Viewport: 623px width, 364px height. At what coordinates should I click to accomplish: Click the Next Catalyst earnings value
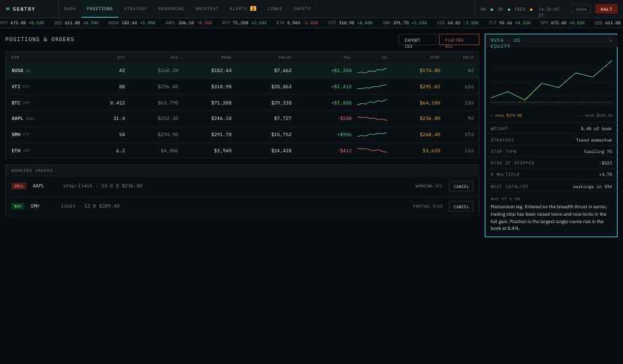592,186
